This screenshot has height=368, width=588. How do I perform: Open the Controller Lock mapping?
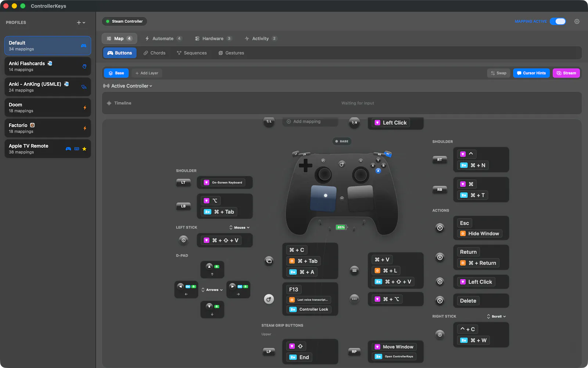click(x=310, y=309)
